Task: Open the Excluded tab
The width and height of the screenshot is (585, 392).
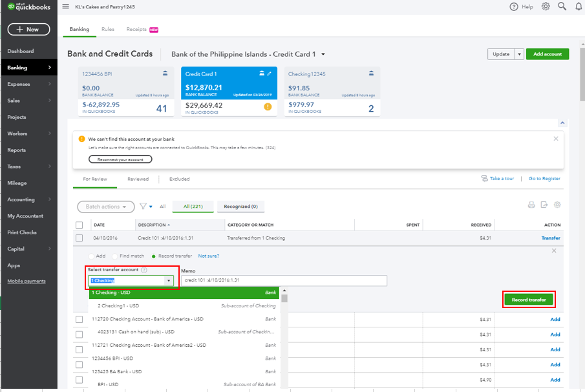Action: pyautogui.click(x=180, y=180)
